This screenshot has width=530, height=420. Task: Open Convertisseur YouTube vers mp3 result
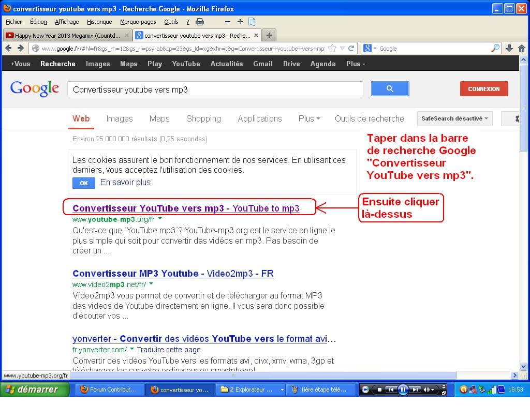pyautogui.click(x=186, y=208)
